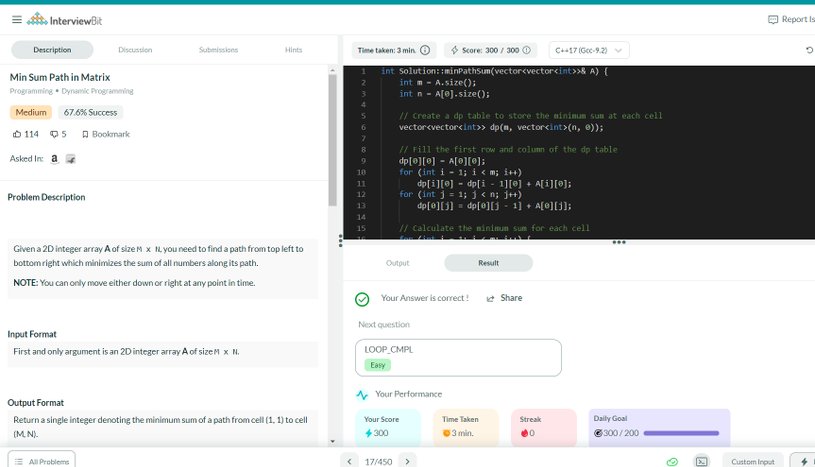Show info about the score
The height and width of the screenshot is (467, 815).
527,50
